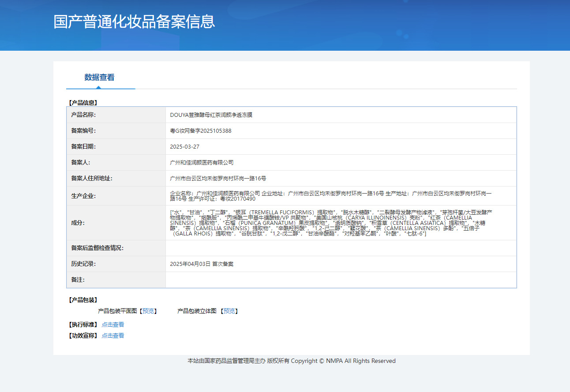Click the 【产品信息】 section heading
Screen dimensions: 570x392
tap(83, 103)
